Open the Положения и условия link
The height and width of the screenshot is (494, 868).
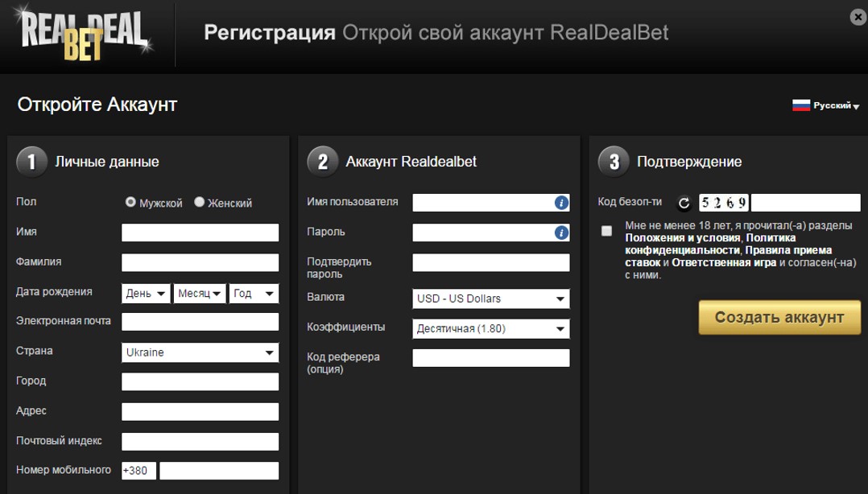[683, 238]
